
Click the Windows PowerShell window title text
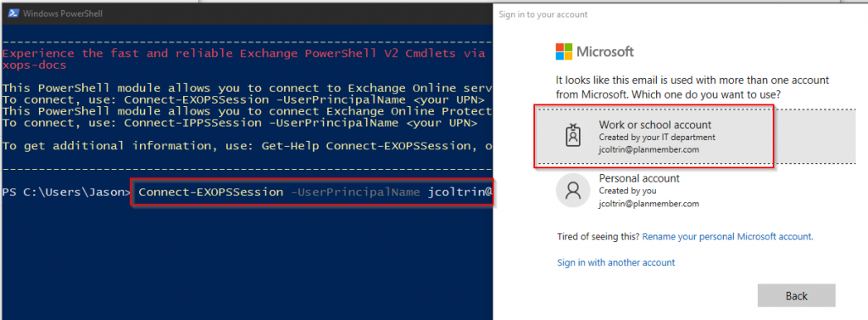(x=63, y=14)
